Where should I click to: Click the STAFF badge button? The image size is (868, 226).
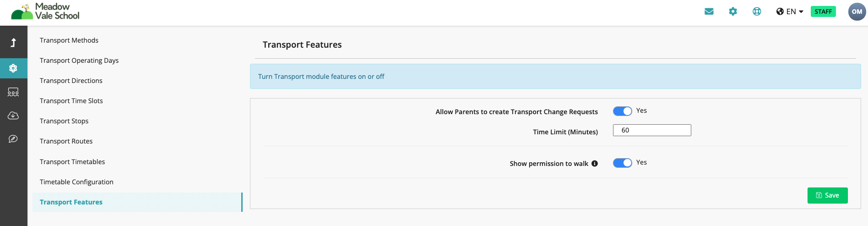[x=823, y=11]
